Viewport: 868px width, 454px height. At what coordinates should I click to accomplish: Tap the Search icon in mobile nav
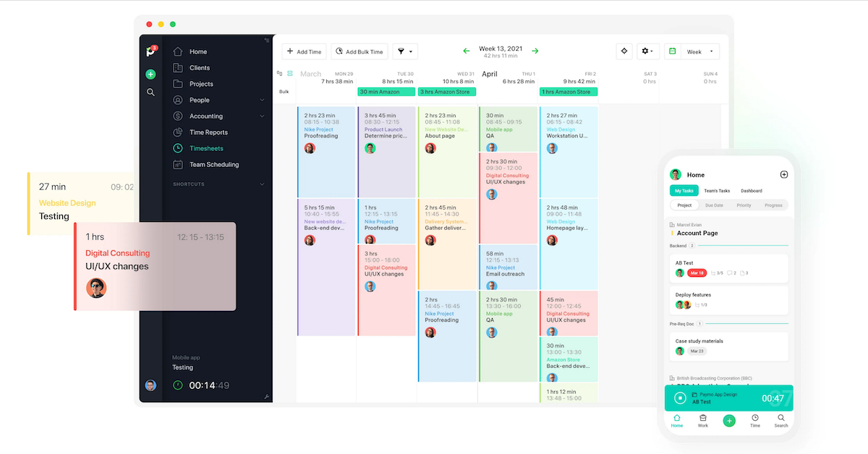pos(781,420)
